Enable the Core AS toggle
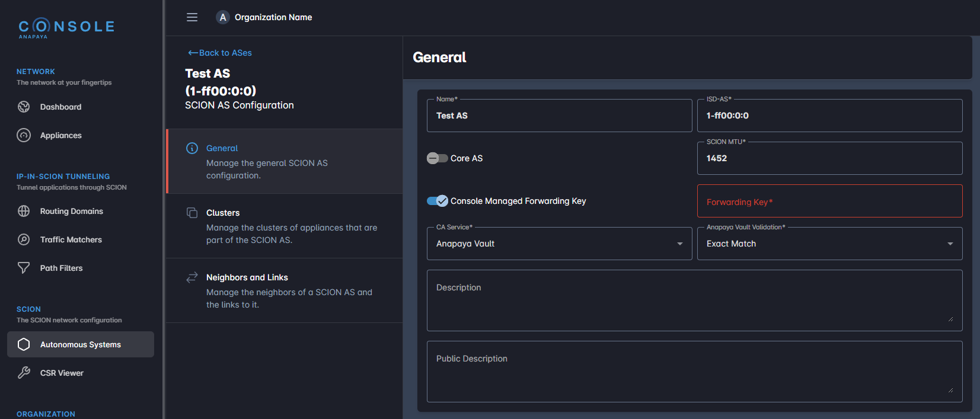Image resolution: width=980 pixels, height=419 pixels. pyautogui.click(x=438, y=158)
